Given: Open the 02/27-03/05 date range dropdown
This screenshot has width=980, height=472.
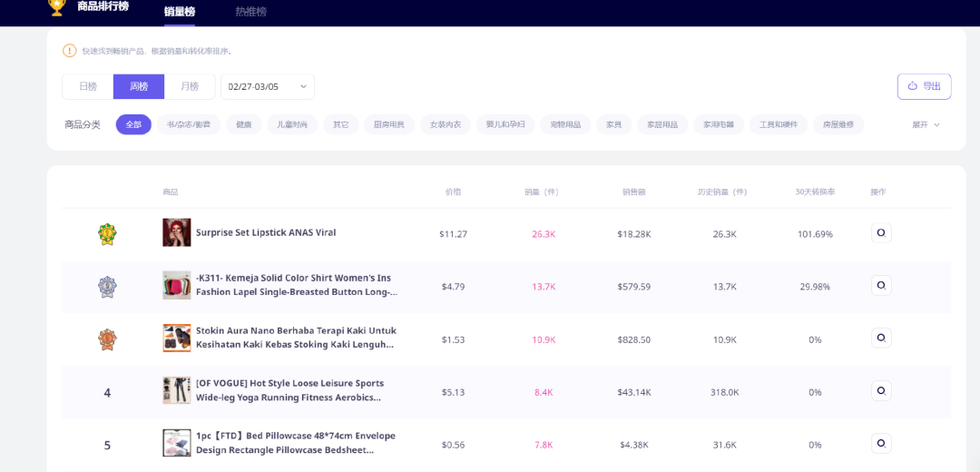Looking at the screenshot, I should [x=268, y=86].
